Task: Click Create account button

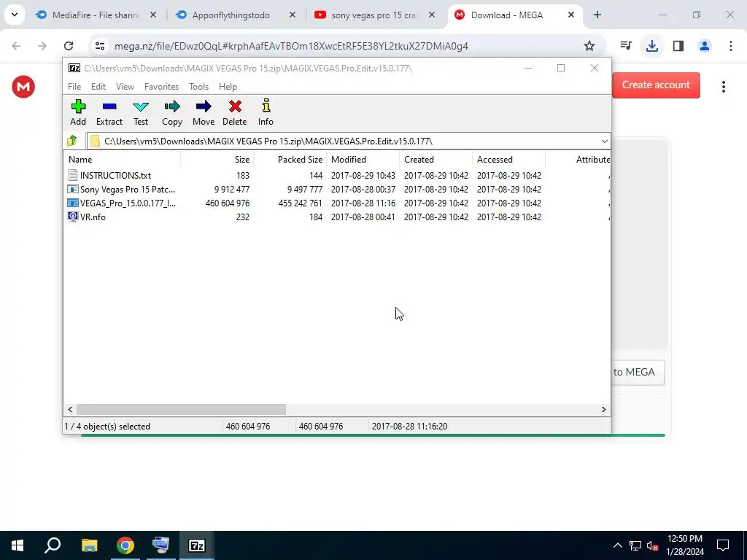Action: click(656, 85)
